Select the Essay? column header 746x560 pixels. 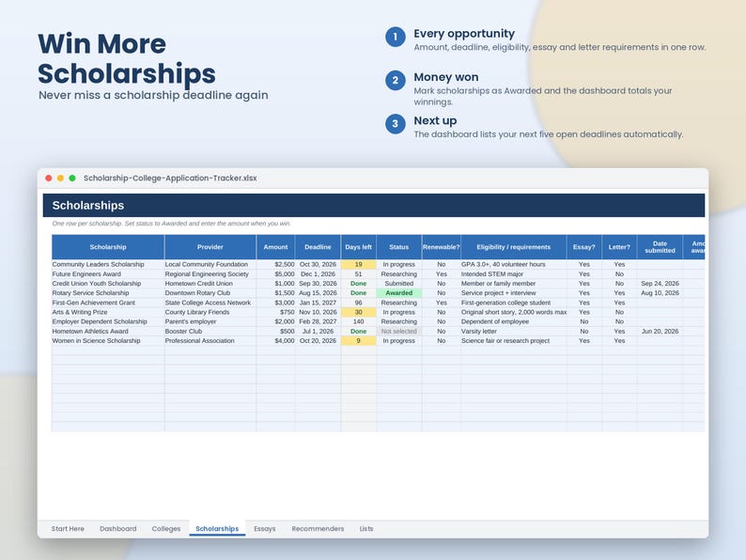click(x=583, y=247)
